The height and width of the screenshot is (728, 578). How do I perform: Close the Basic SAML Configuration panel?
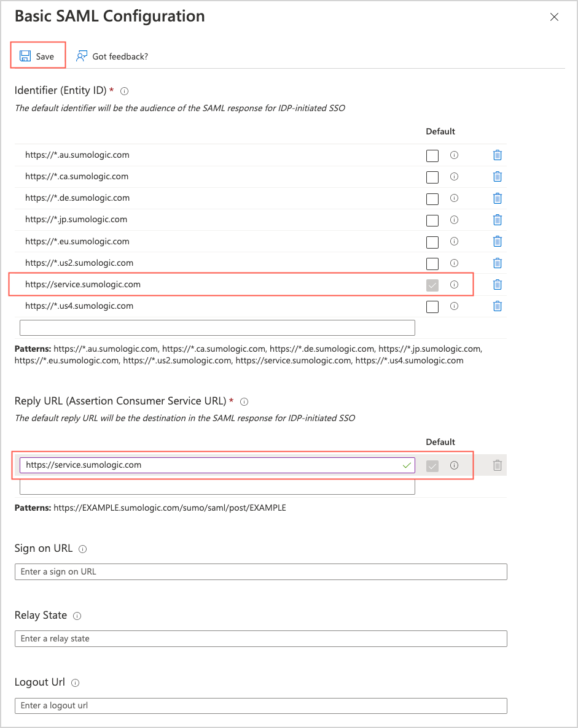point(554,17)
